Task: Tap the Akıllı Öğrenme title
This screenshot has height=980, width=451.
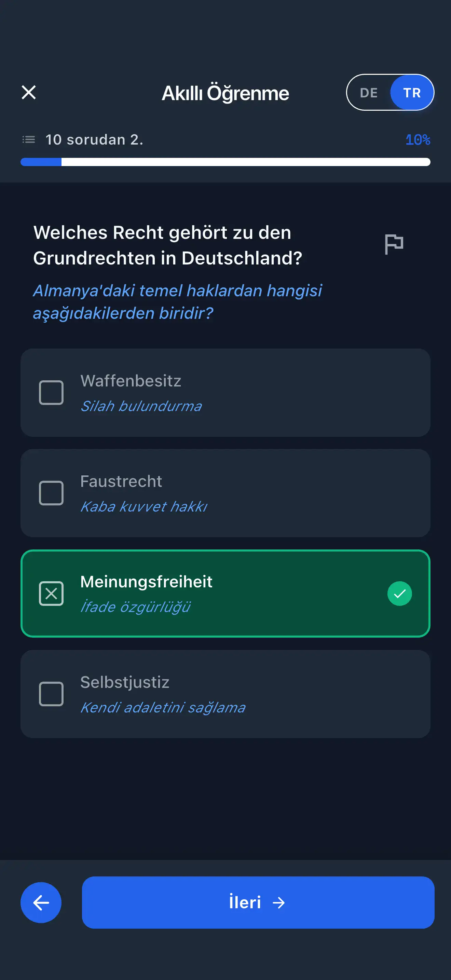Action: [225, 93]
